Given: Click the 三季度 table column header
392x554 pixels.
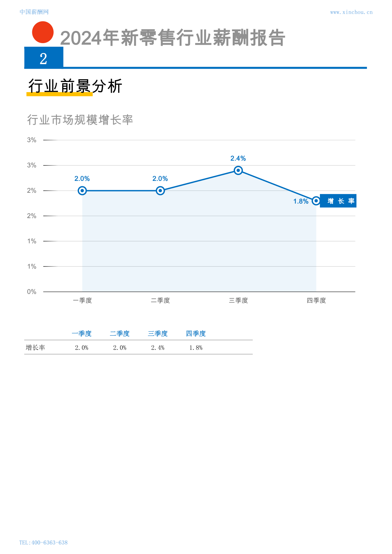Looking at the screenshot, I should 158,334.
